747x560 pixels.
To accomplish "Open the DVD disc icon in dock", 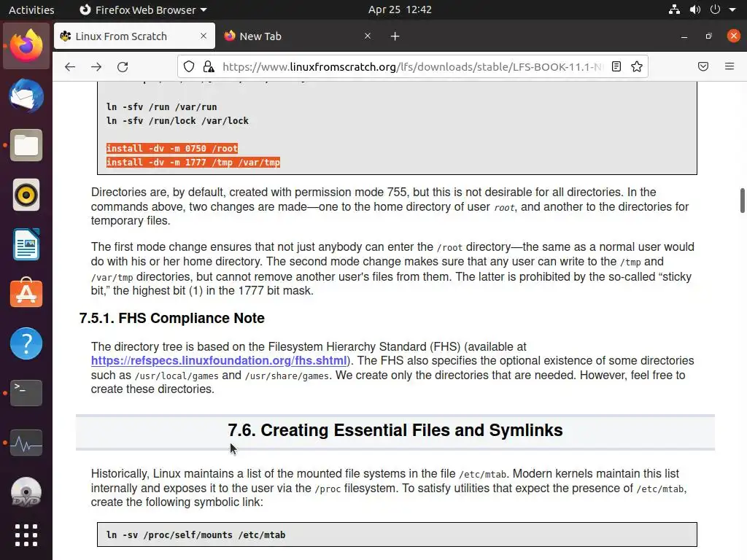I will tap(26, 492).
